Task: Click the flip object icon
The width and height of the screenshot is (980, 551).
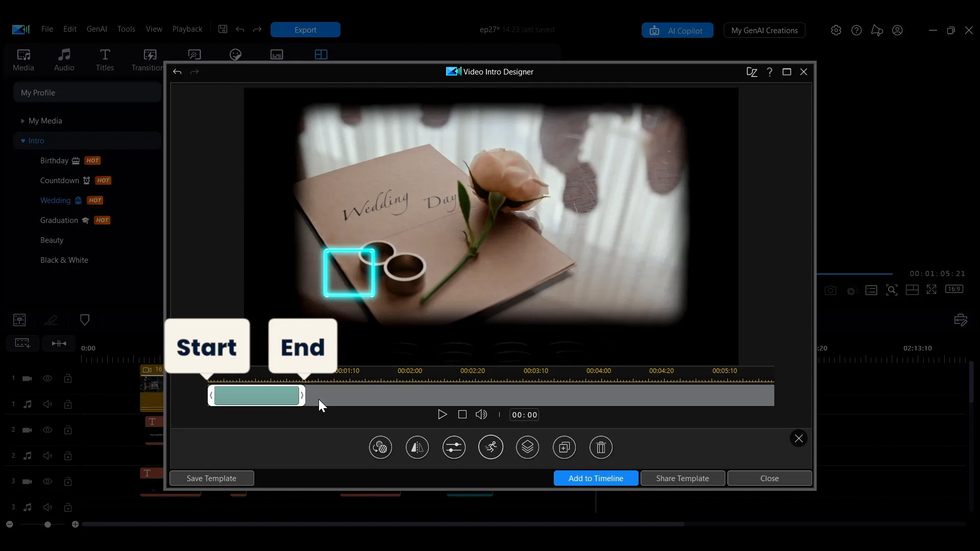Action: pyautogui.click(x=417, y=447)
